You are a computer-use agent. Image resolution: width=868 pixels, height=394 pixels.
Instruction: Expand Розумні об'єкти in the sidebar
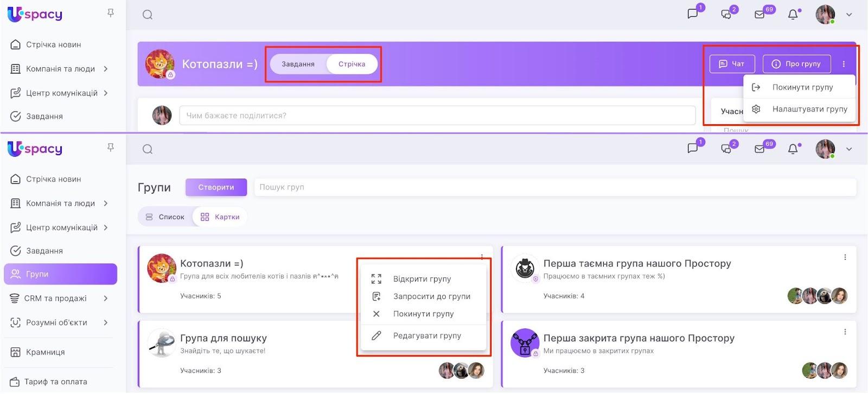click(106, 322)
